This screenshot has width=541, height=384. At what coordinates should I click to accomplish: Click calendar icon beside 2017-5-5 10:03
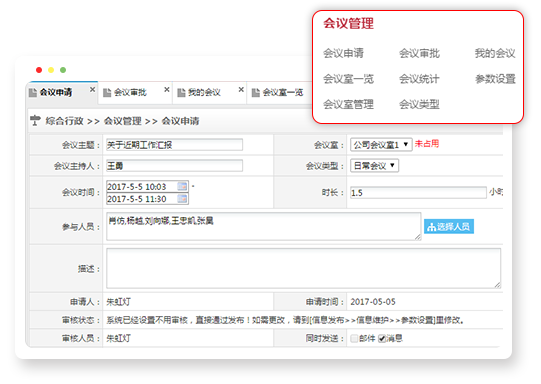tap(182, 186)
